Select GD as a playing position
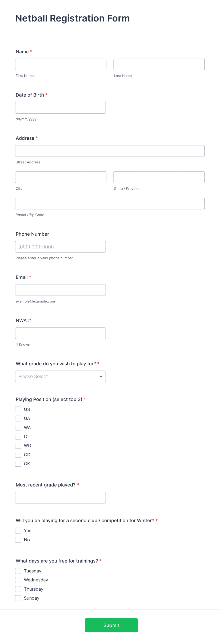This screenshot has width=220, height=644. coord(18,455)
